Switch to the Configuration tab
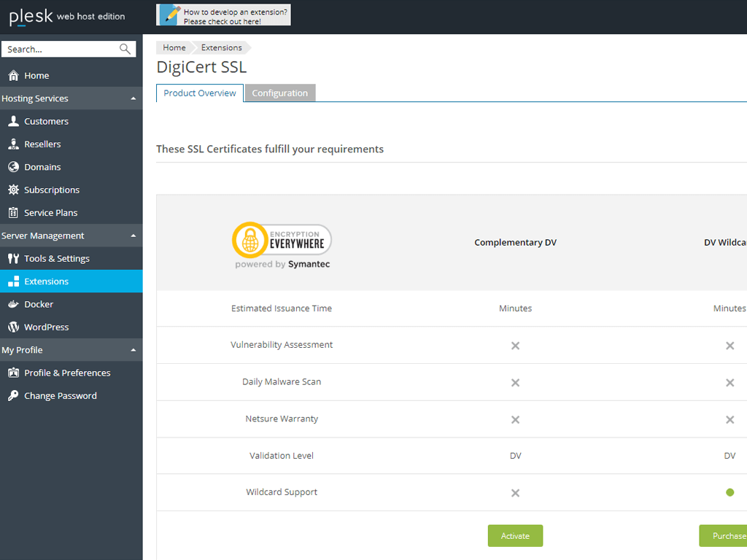The width and height of the screenshot is (747, 560). [x=279, y=93]
